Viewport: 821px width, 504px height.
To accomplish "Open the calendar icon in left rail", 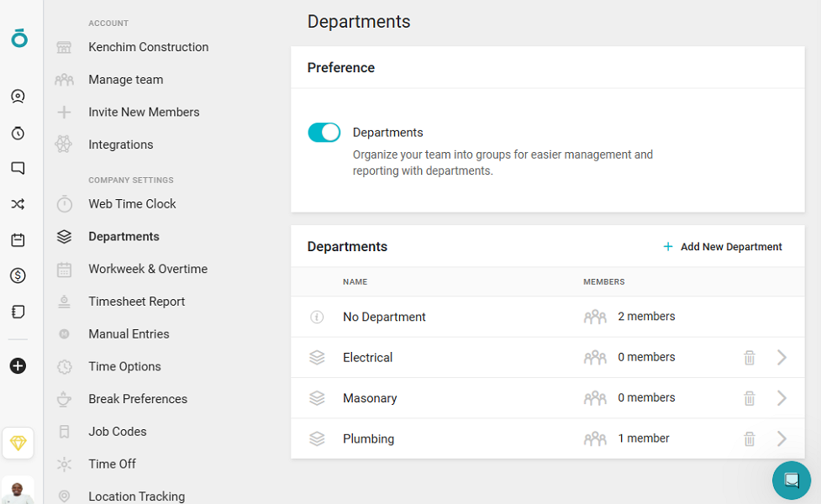I will click(x=18, y=240).
